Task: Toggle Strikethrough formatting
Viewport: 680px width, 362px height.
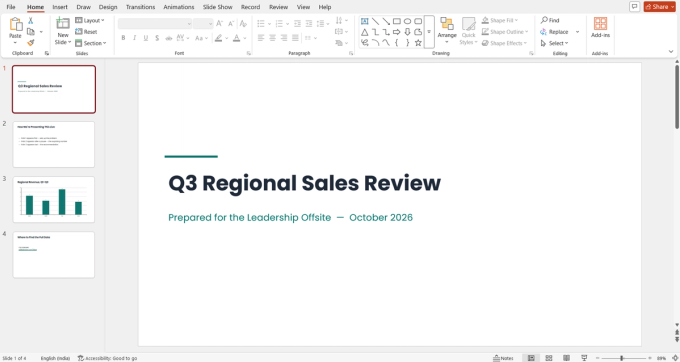Action: (168, 38)
